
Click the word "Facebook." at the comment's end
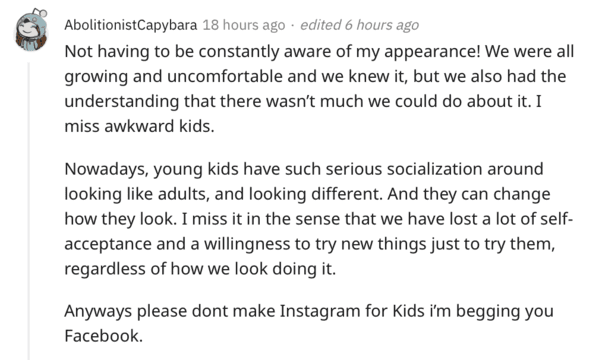pos(104,336)
